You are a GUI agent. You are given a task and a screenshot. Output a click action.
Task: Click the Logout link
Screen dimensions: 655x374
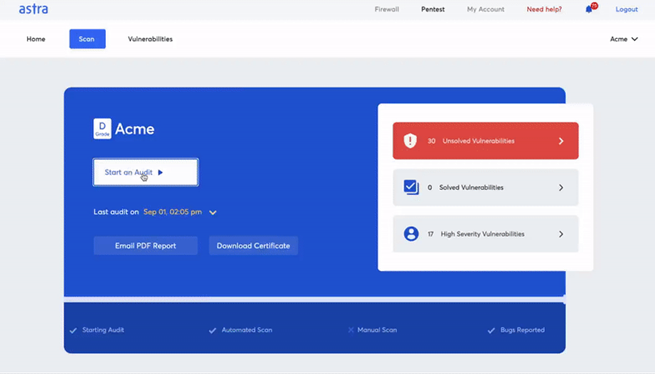point(626,9)
